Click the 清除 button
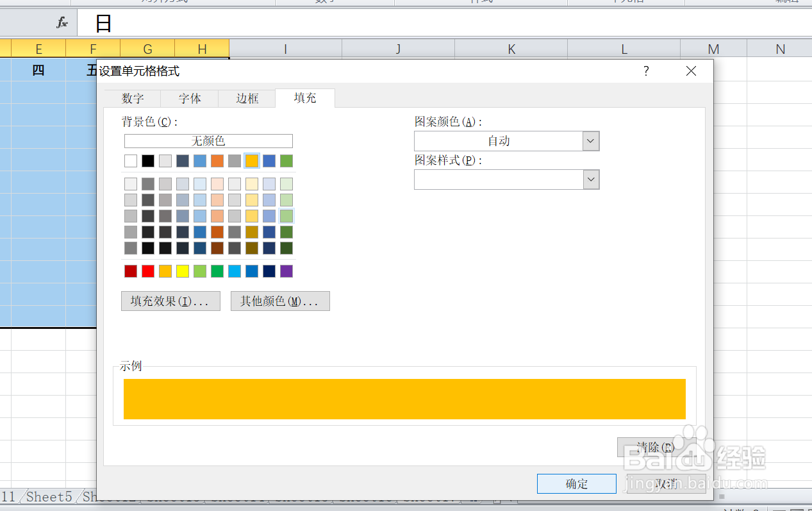 pos(656,447)
